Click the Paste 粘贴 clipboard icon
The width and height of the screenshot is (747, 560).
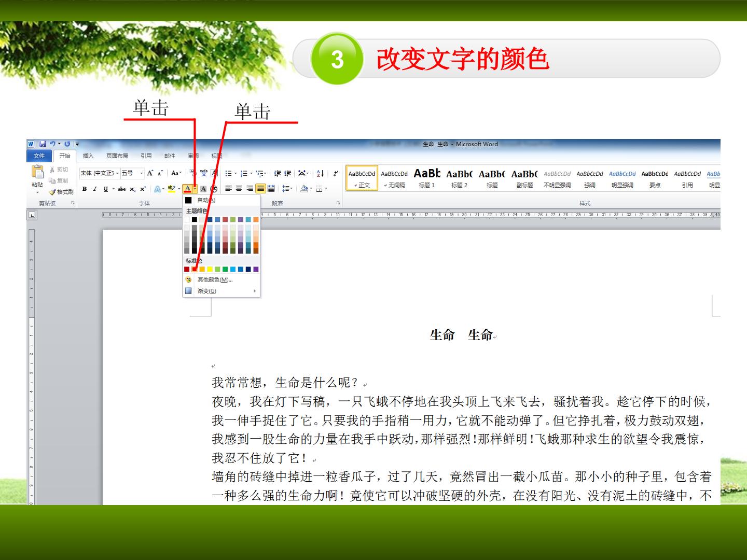click(37, 176)
